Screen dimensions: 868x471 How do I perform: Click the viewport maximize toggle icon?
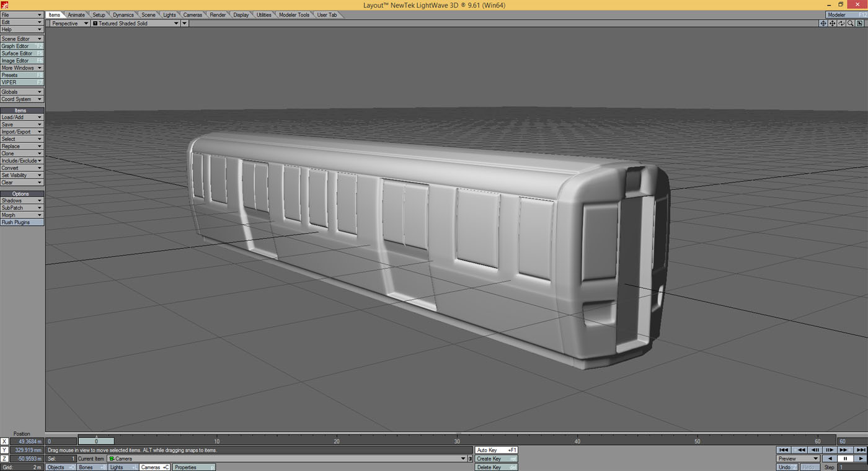[x=860, y=24]
